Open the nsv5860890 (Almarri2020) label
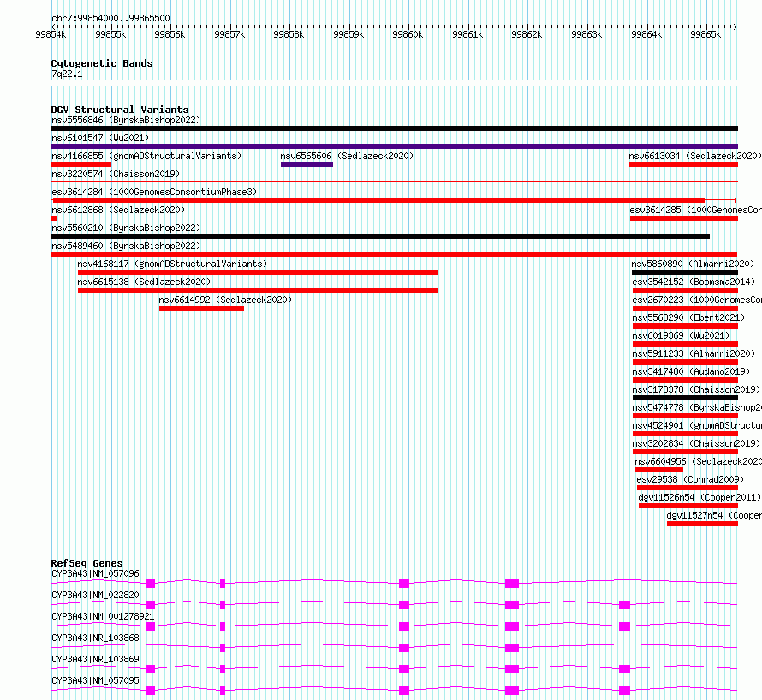Image resolution: width=762 pixels, height=700 pixels. coord(693,264)
